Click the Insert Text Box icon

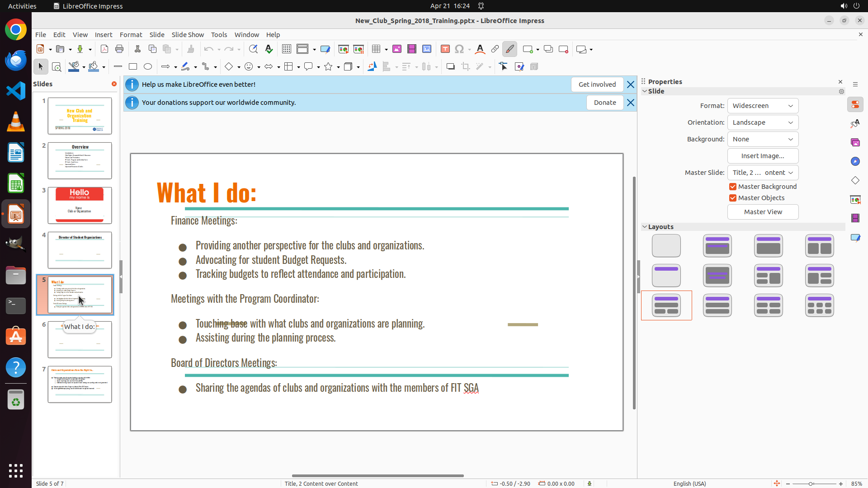445,49
